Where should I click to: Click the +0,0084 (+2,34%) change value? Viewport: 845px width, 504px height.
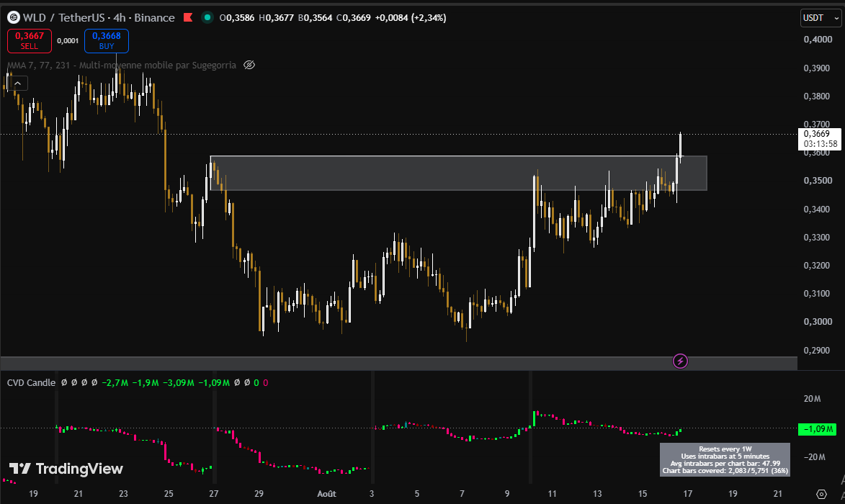(x=411, y=18)
